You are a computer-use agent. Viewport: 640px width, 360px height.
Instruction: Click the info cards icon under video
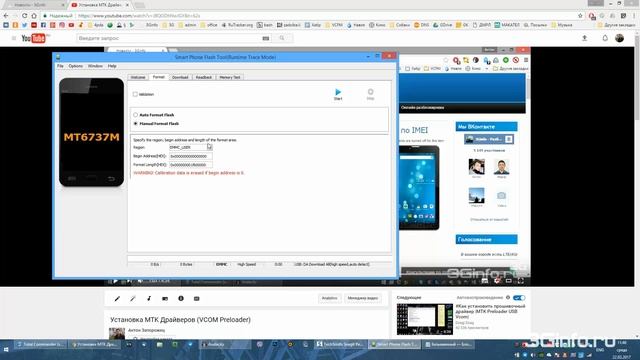(x=181, y=299)
